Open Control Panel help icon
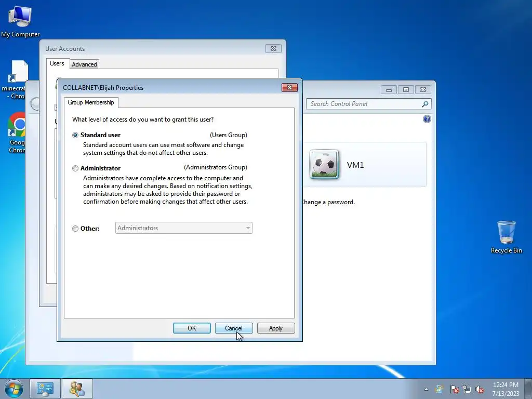Screen dimensions: 532x399 [427, 119]
